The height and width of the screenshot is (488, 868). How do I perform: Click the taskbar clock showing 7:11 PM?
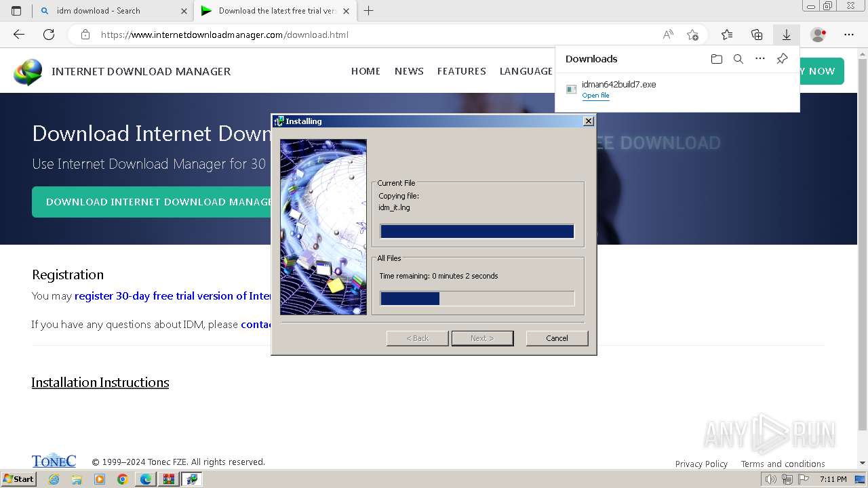tap(833, 479)
